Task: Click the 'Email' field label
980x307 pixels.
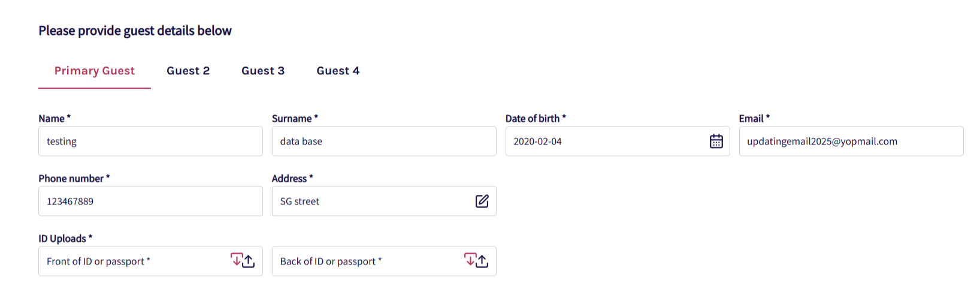Action: [751, 119]
